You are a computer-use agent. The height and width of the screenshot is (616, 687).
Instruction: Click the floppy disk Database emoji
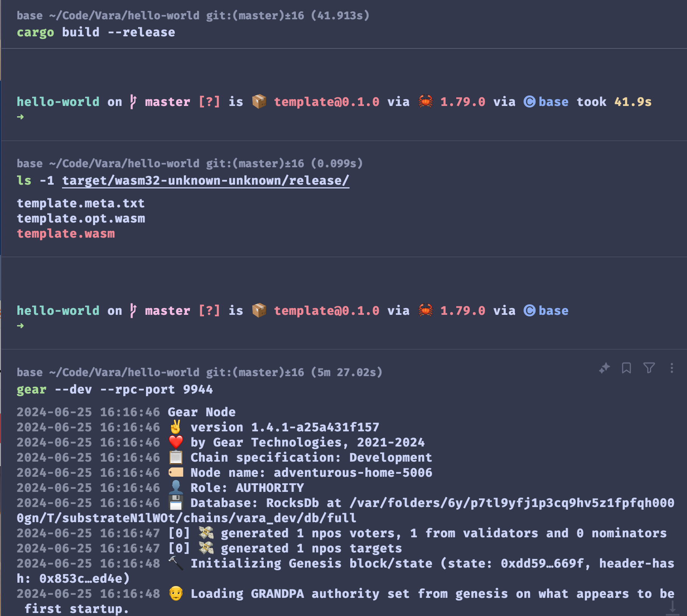(x=176, y=502)
